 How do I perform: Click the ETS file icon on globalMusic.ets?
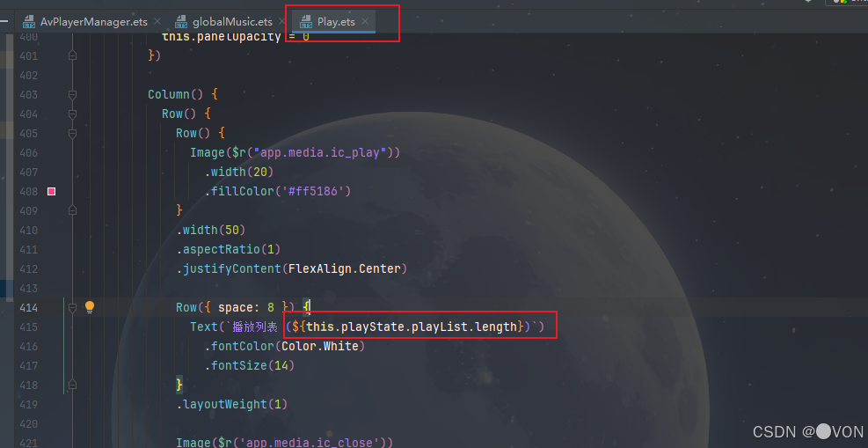click(x=181, y=22)
